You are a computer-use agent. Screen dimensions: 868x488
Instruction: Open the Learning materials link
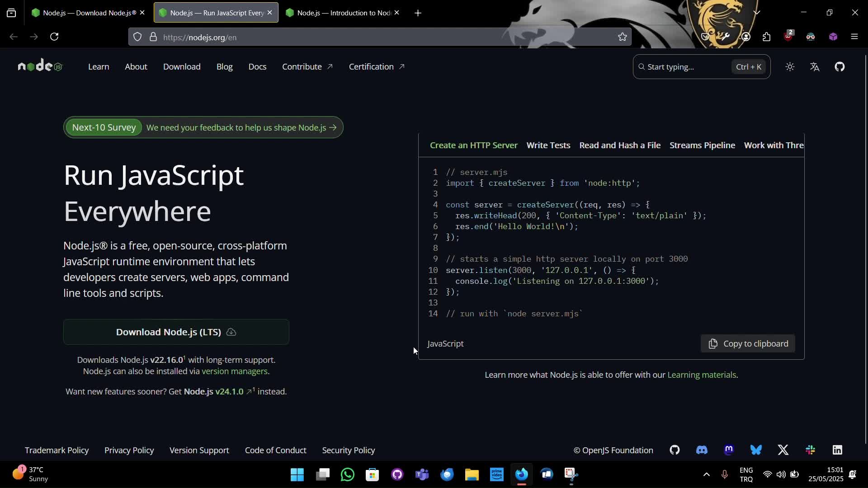coord(702,375)
